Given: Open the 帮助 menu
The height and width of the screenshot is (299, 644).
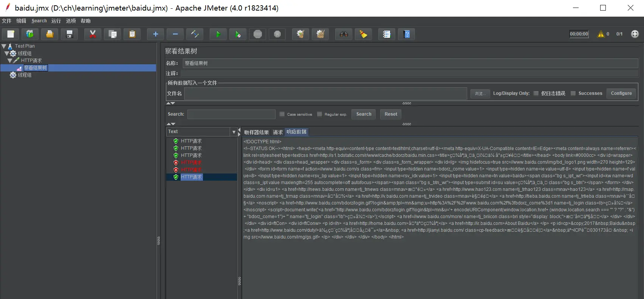Looking at the screenshot, I should coord(85,21).
